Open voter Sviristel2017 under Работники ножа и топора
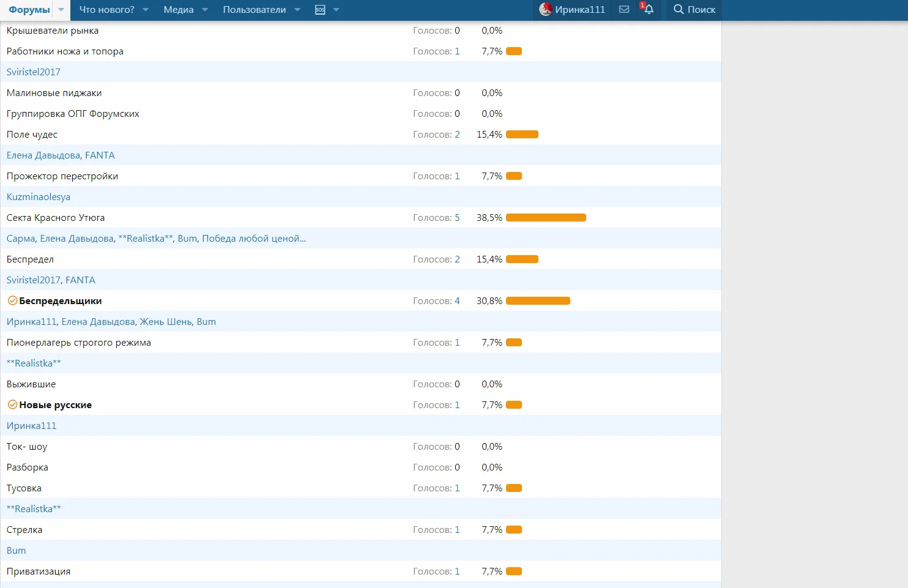 pyautogui.click(x=34, y=72)
